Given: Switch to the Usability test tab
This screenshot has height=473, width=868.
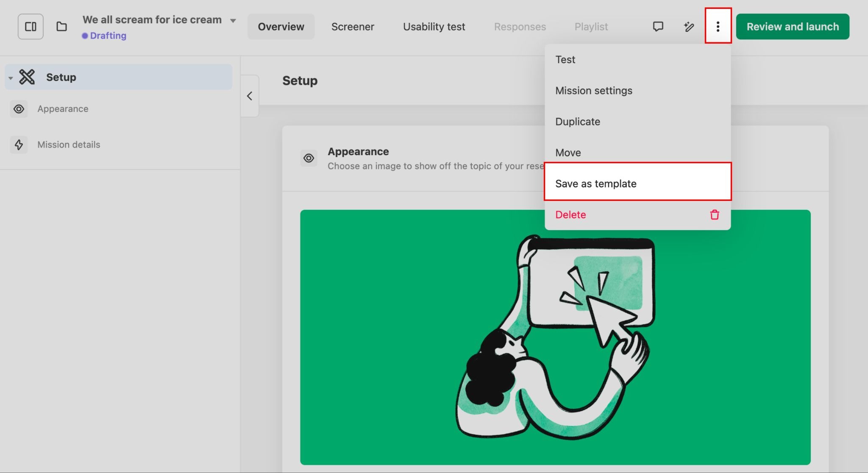Looking at the screenshot, I should coord(434,27).
